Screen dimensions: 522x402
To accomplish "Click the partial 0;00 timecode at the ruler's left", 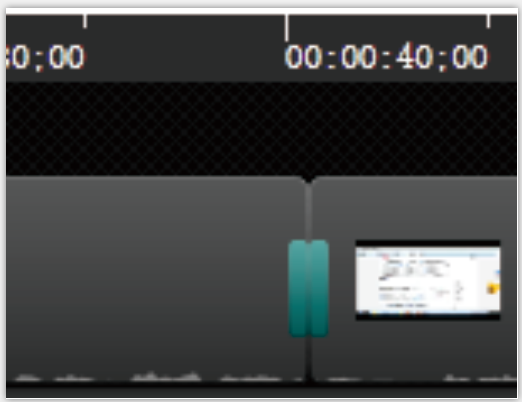I will click(x=45, y=57).
